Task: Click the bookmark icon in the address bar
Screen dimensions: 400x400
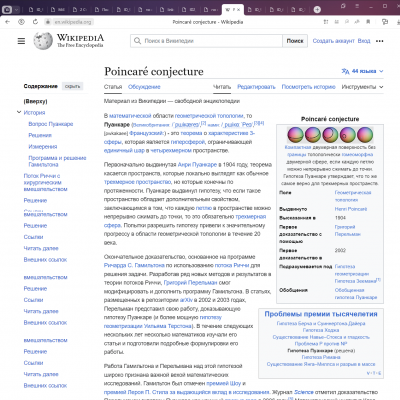Action: point(368,22)
